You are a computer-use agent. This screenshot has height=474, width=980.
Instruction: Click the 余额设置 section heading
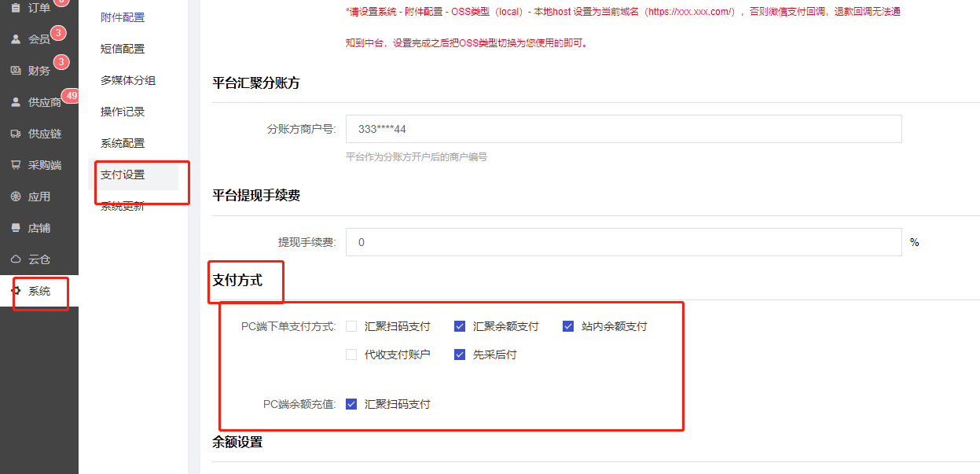(237, 442)
